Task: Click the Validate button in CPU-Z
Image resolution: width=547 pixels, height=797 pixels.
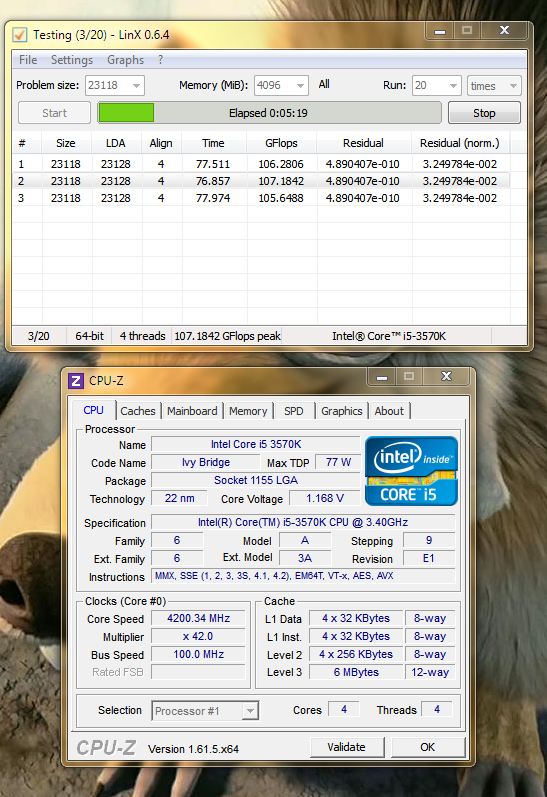Action: [346, 747]
